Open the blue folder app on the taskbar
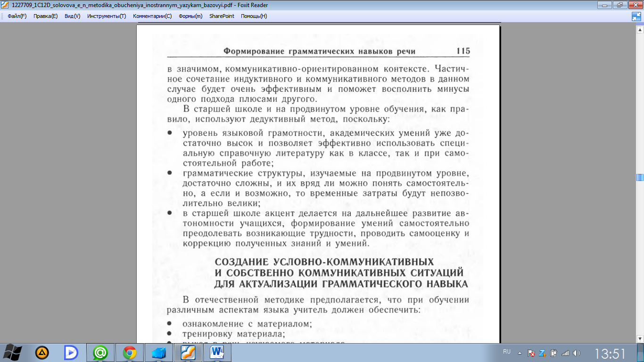This screenshot has height=362, width=644. point(159,353)
